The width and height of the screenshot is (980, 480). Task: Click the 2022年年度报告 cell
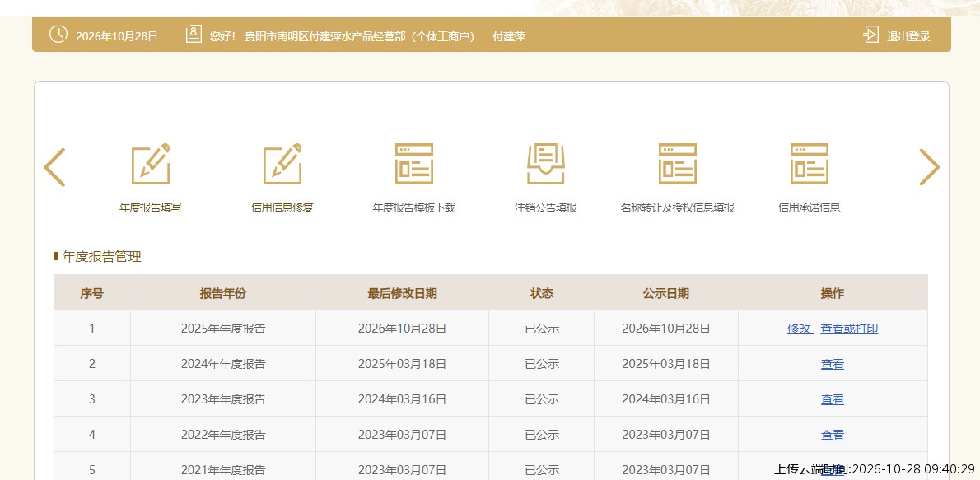pyautogui.click(x=223, y=435)
